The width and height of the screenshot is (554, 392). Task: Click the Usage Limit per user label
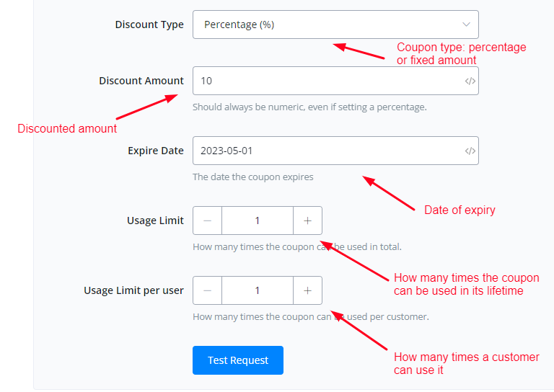[x=133, y=290]
